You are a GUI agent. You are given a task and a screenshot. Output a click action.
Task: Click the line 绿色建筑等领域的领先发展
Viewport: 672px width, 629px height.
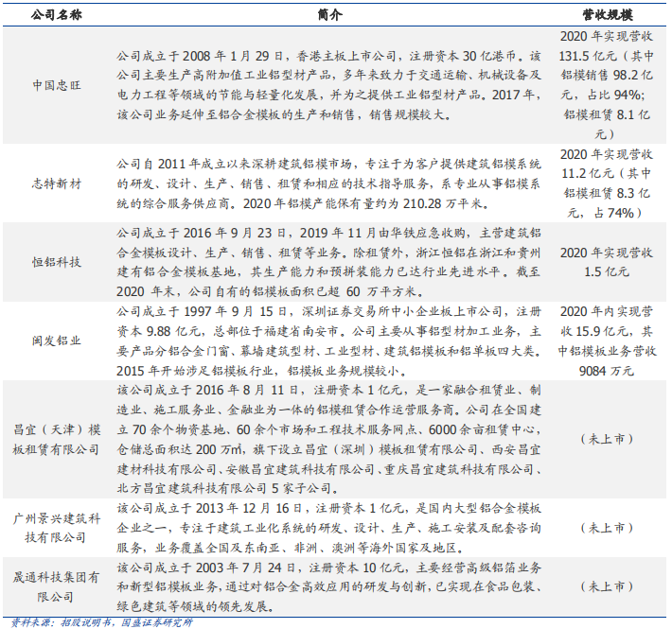click(x=195, y=606)
